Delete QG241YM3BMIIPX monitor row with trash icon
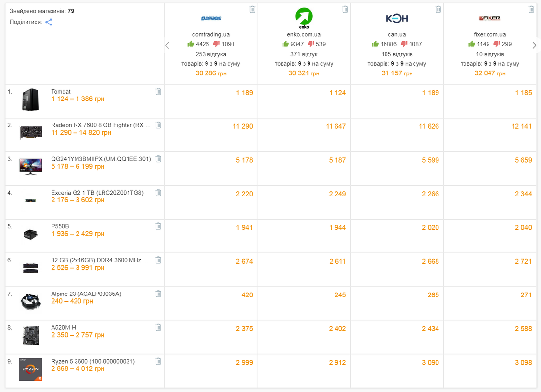This screenshot has height=392, width=541. point(158,159)
